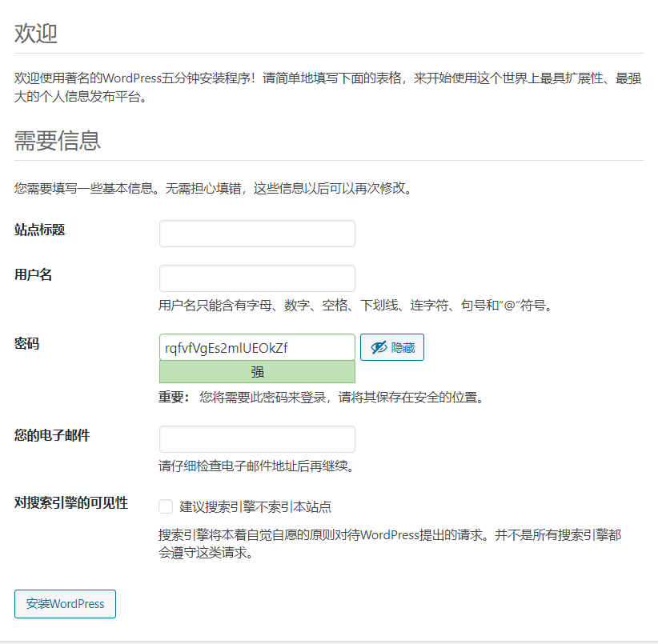Focus the 站点标题 input field
The width and height of the screenshot is (658, 644).
tap(257, 234)
